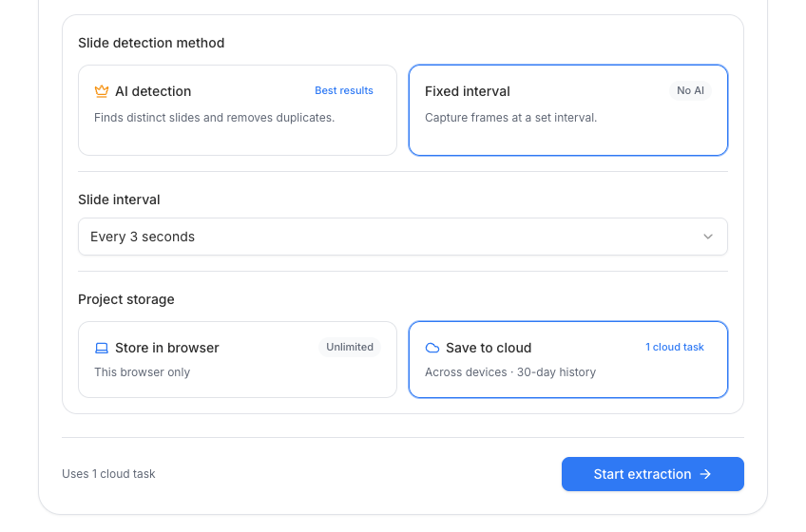Open the Slide interval dropdown

[403, 237]
